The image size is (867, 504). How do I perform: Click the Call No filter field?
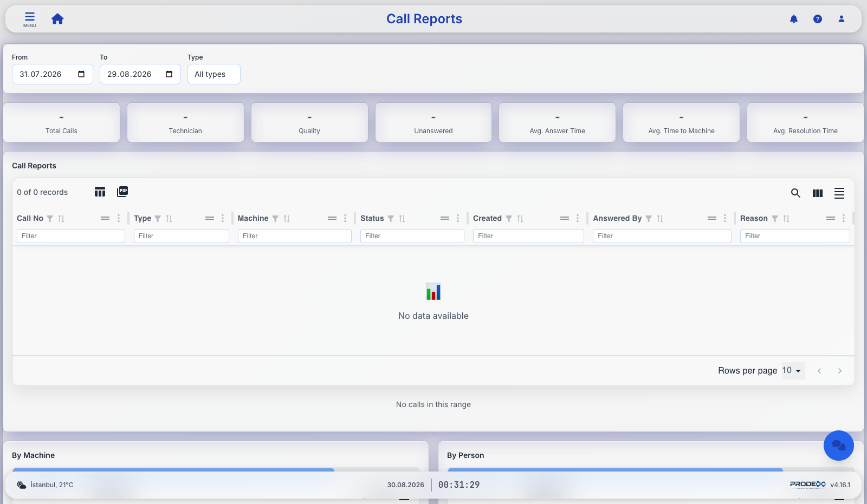click(71, 236)
